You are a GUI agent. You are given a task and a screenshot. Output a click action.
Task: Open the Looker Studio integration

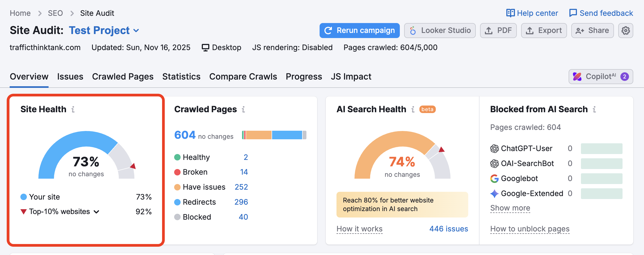tap(440, 30)
